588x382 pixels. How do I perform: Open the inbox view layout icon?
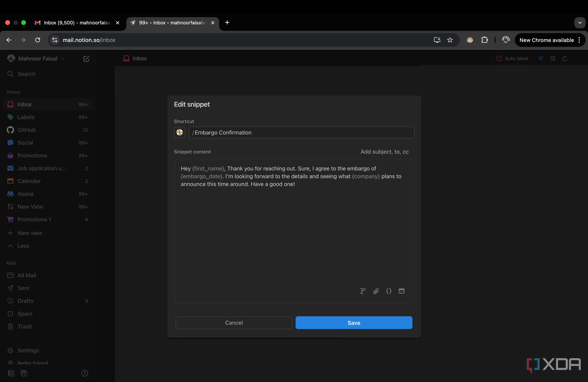541,59
